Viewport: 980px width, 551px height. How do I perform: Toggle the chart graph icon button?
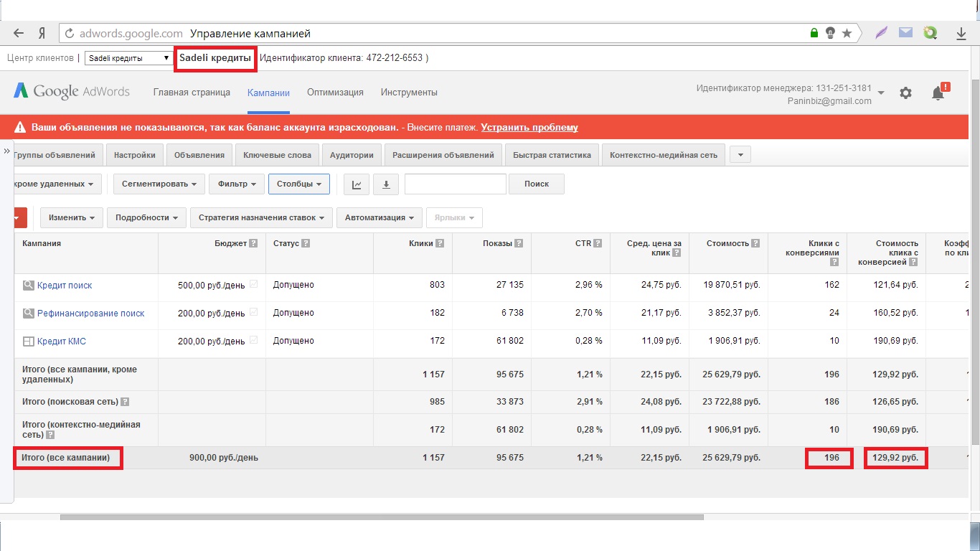coord(357,184)
